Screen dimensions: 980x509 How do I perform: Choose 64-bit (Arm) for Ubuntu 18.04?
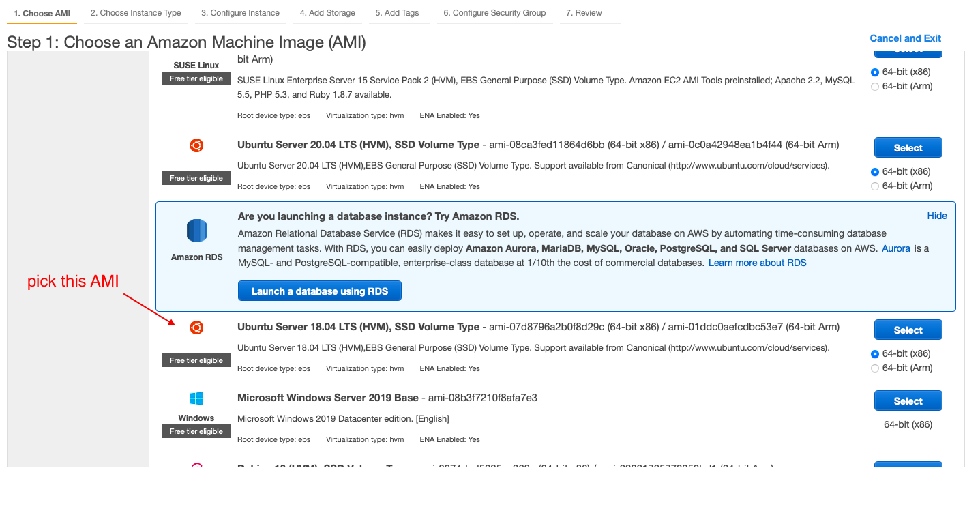coord(875,368)
